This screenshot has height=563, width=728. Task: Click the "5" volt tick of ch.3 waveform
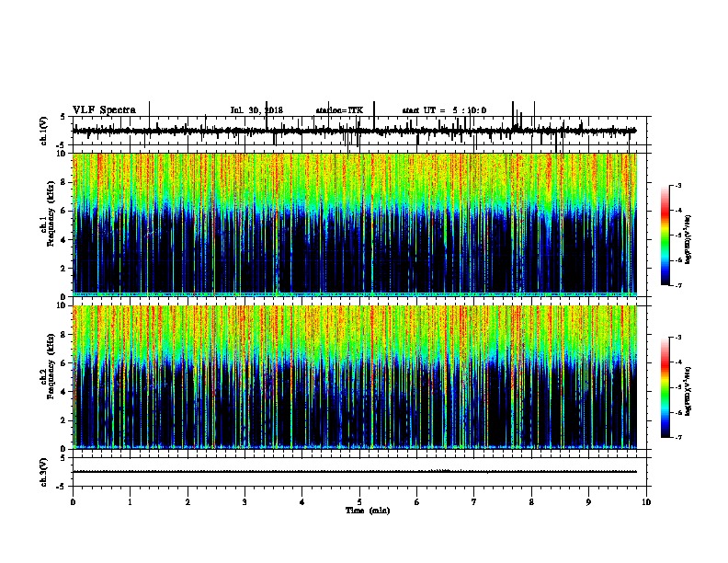(63, 458)
